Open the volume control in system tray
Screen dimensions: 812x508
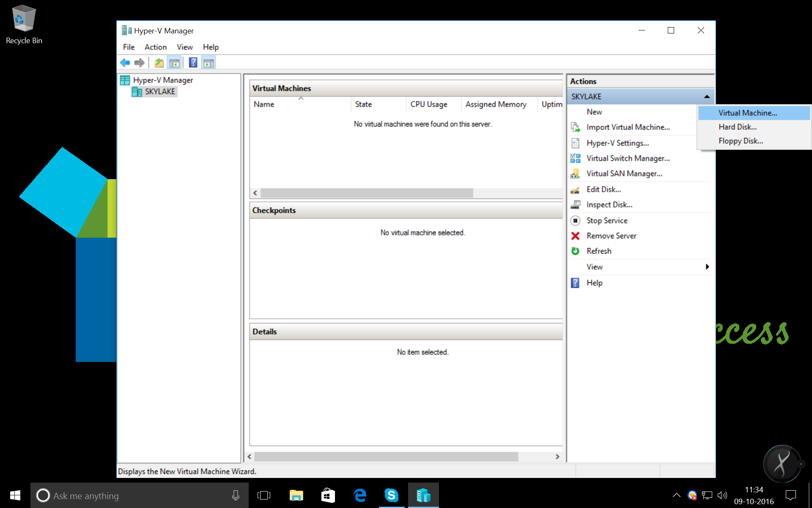click(722, 495)
